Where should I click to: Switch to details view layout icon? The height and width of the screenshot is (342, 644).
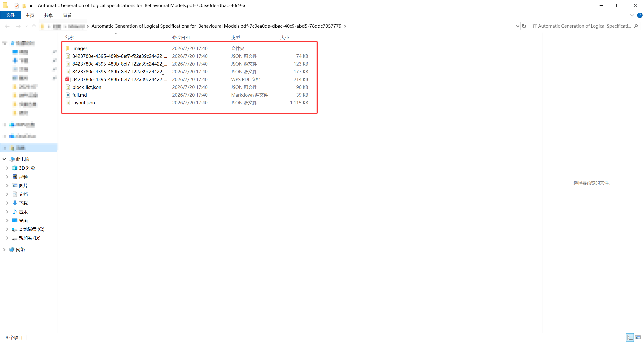click(630, 337)
